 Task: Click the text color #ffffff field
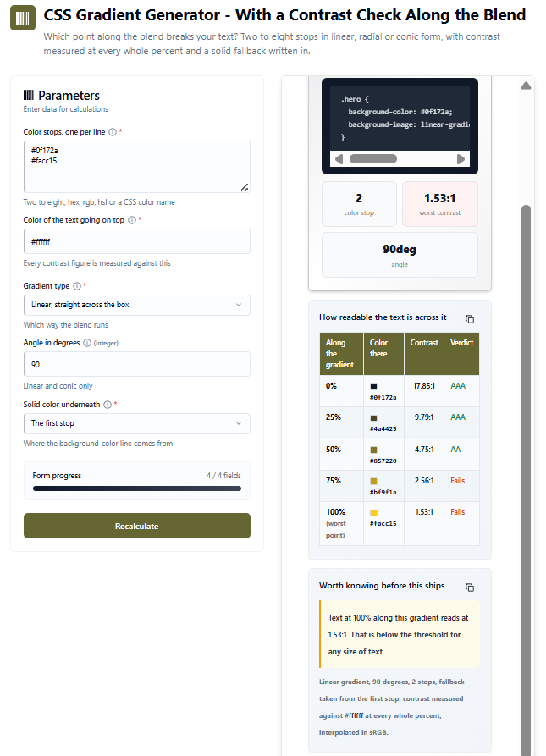tap(137, 241)
